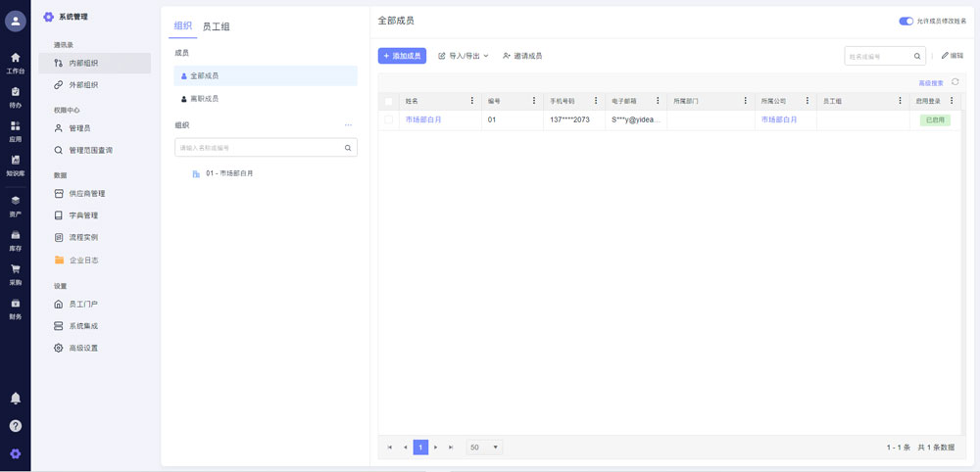
Task: Open the 高级搜索 link
Action: [x=930, y=83]
